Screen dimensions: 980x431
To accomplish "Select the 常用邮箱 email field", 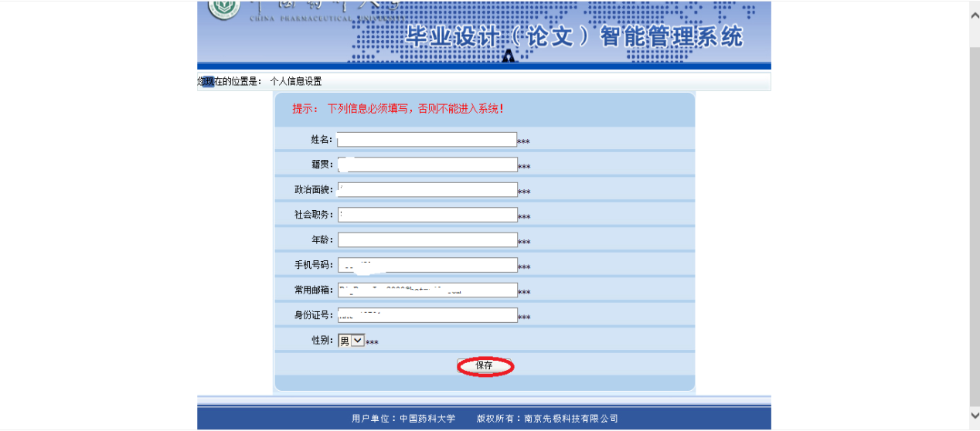I will coord(427,290).
